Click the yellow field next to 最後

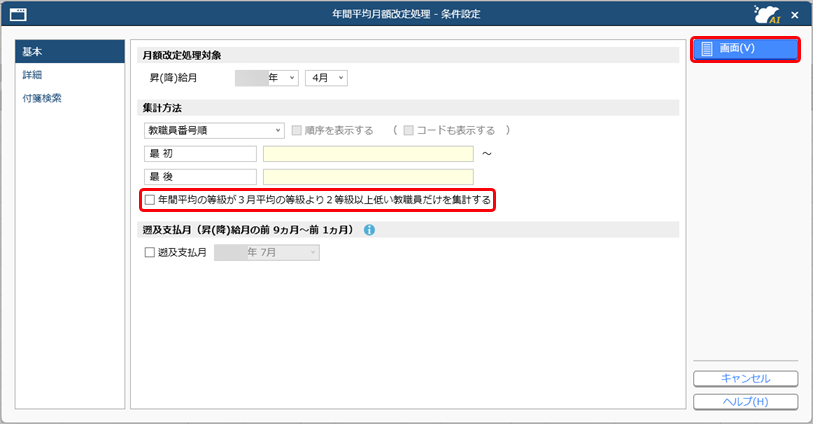[368, 177]
